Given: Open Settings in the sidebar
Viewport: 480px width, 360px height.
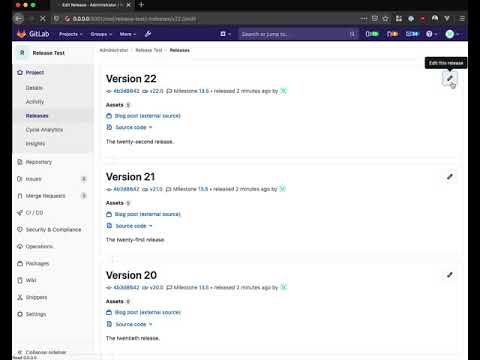Looking at the screenshot, I should (36, 314).
